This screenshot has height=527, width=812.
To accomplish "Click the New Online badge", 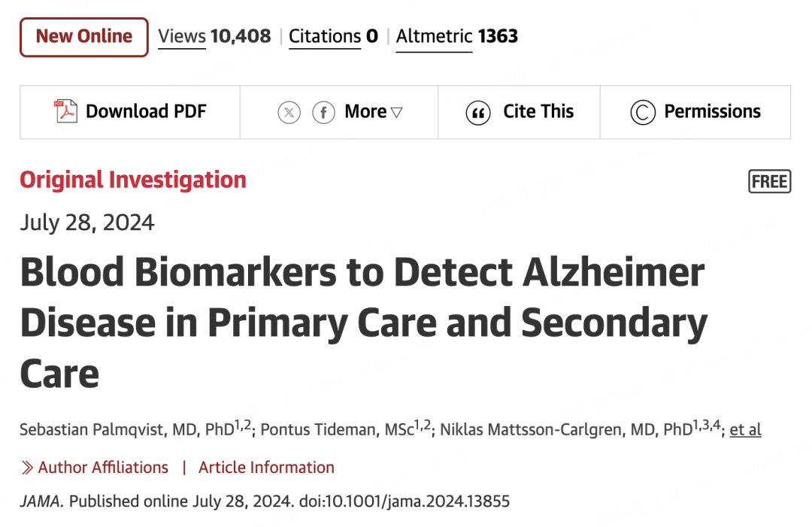I will tap(83, 37).
